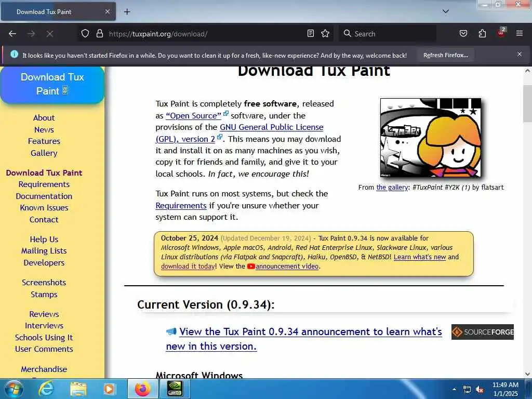Image resolution: width=532 pixels, height=399 pixels.
Task: Switch to Firefox taskbar icon
Action: tap(142, 389)
